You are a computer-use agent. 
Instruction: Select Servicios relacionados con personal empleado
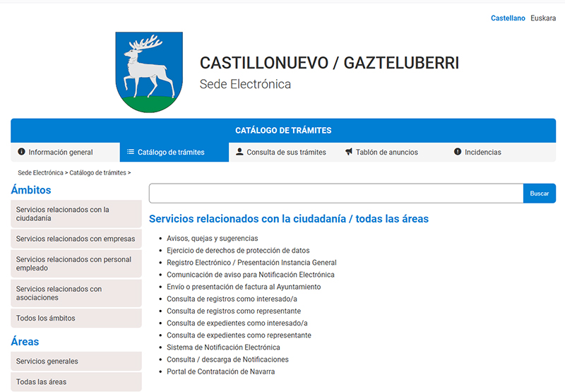76,263
